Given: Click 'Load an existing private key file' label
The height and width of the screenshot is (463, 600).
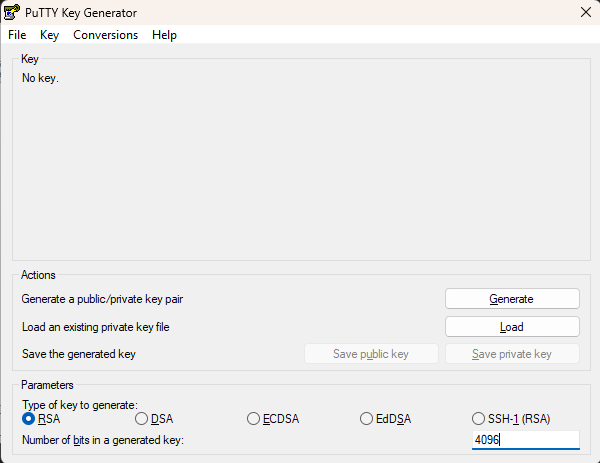Looking at the screenshot, I should (x=96, y=327).
